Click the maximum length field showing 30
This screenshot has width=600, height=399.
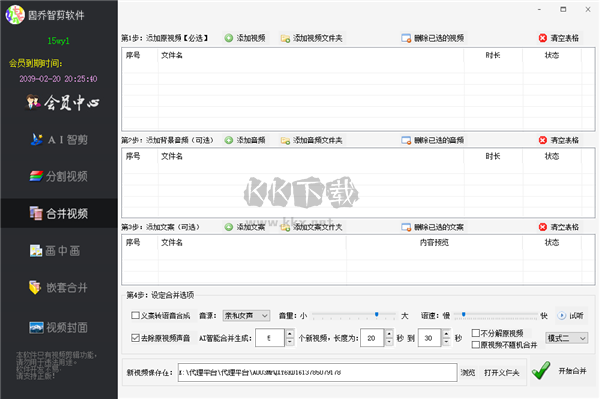click(x=429, y=338)
